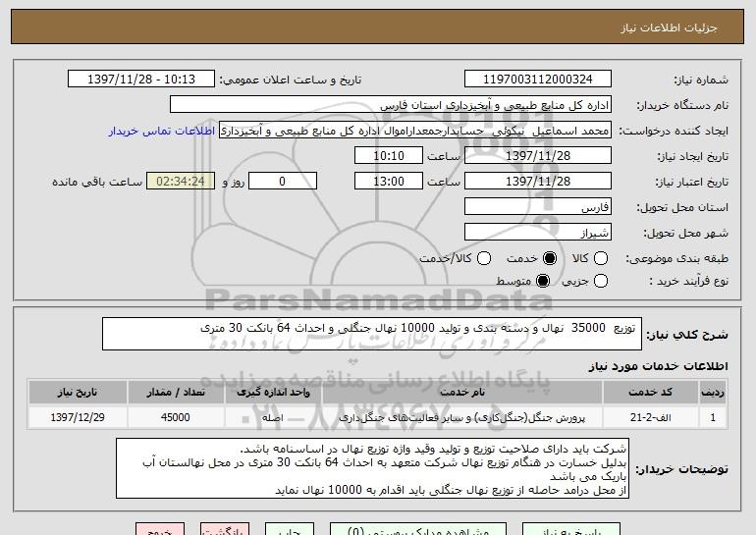
Task: Click buyer organization name field
Action: click(x=391, y=105)
